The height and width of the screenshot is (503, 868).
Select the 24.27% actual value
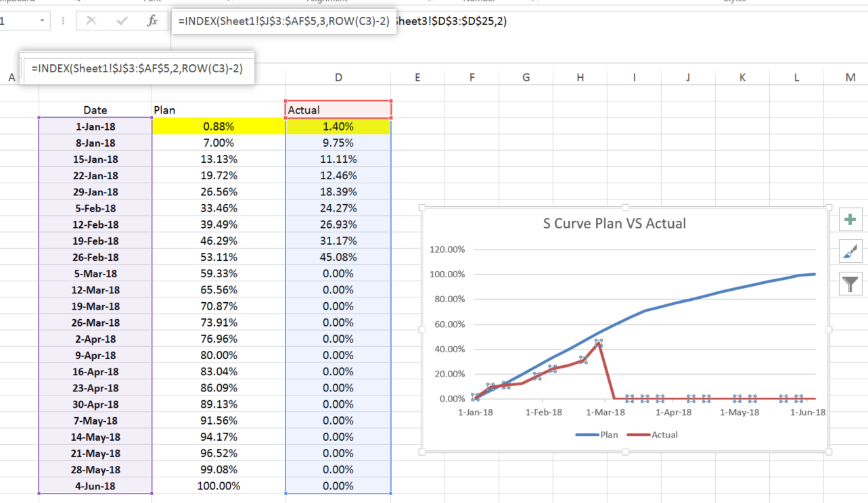tap(338, 208)
